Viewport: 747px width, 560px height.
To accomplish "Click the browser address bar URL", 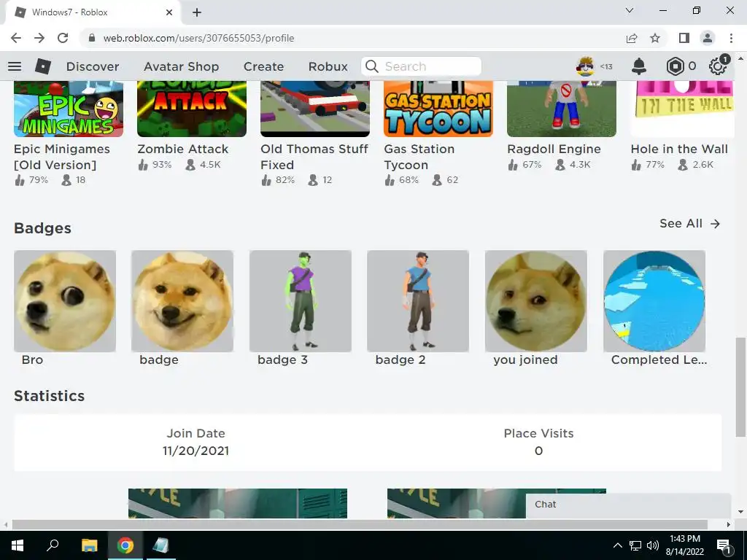I will coord(198,38).
